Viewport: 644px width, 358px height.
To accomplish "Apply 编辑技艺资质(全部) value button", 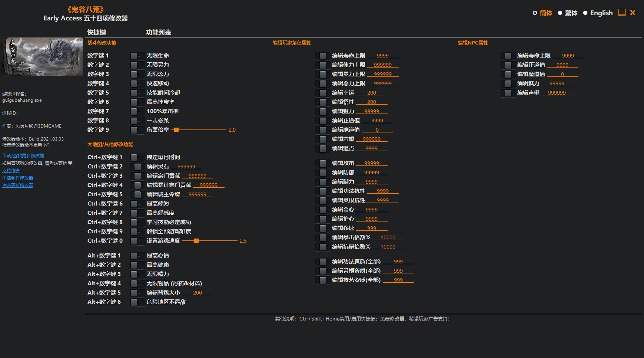I will 323,280.
